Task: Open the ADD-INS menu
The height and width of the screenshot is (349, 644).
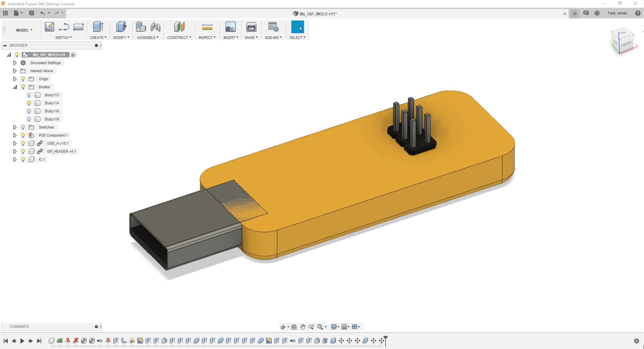Action: [273, 38]
